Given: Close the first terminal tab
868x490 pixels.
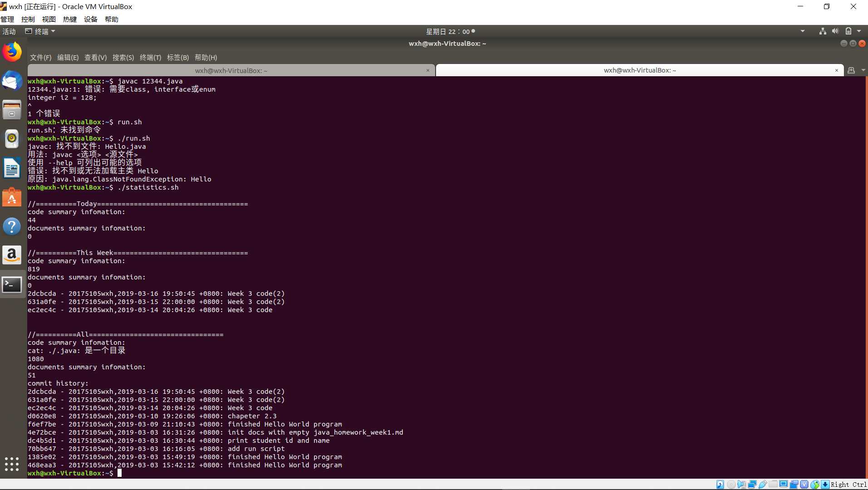Looking at the screenshot, I should tap(428, 70).
